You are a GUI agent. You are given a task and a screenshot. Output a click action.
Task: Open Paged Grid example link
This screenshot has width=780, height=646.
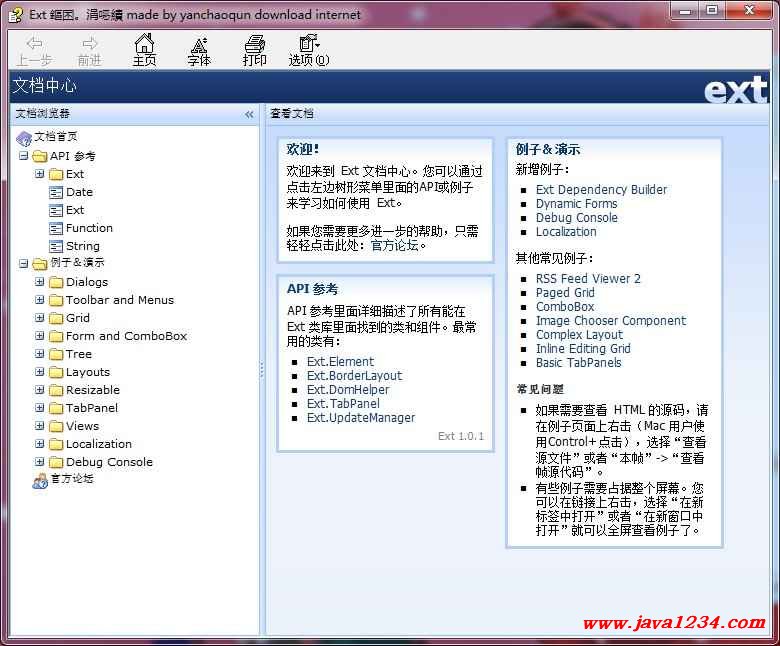(565, 292)
